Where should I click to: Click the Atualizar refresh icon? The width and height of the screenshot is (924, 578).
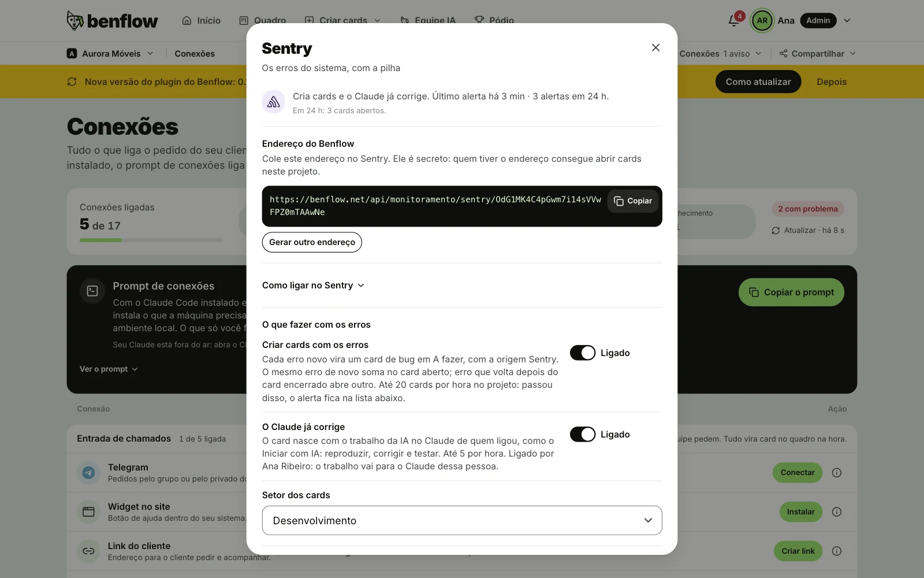point(776,230)
